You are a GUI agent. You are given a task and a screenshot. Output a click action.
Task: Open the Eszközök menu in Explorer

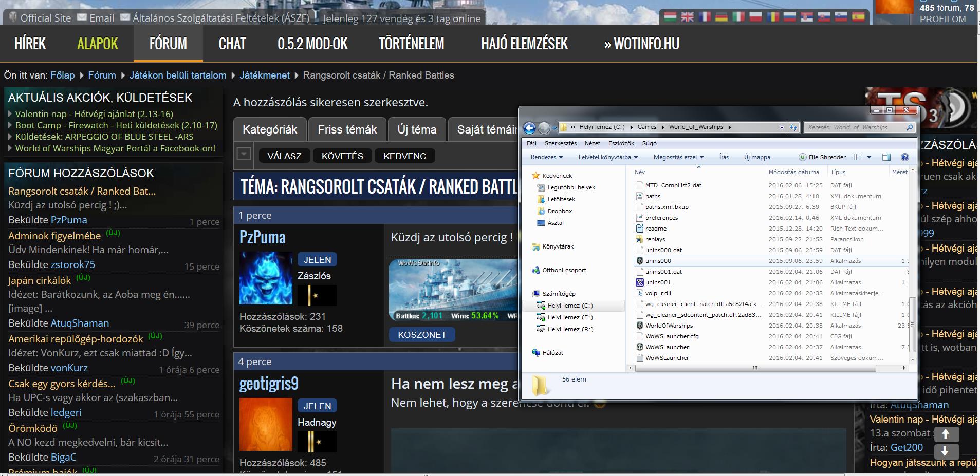[621, 143]
